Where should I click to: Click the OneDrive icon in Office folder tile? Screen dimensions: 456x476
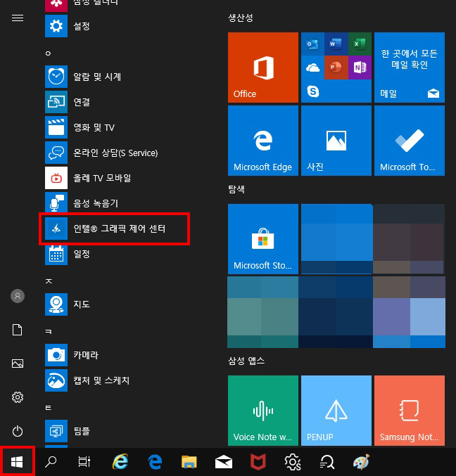(x=312, y=67)
